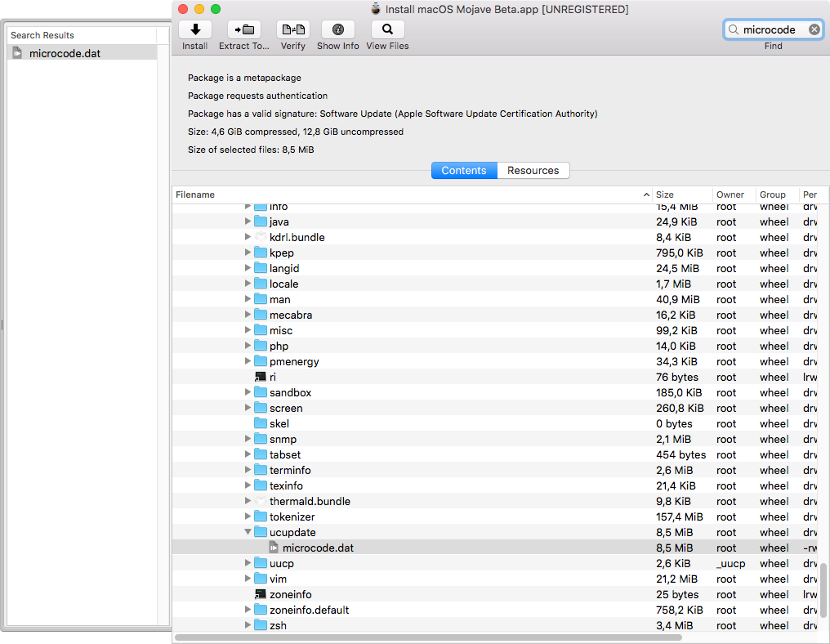The height and width of the screenshot is (644, 830).
Task: Click the pmenergy folder name
Action: (x=294, y=362)
